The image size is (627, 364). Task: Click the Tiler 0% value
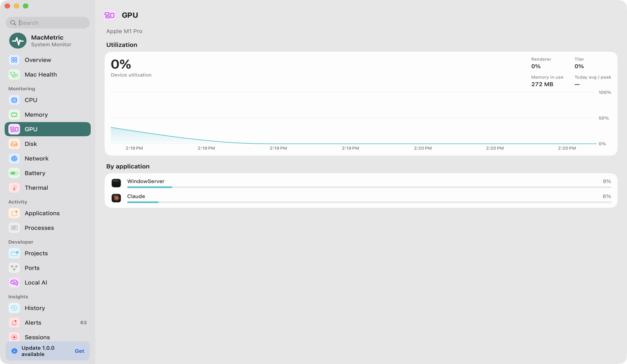coord(579,66)
